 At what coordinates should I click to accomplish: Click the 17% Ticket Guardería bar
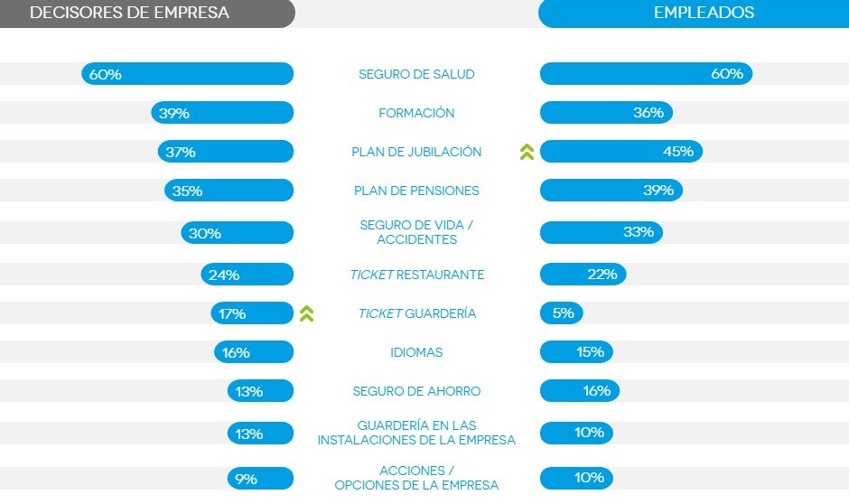(252, 313)
